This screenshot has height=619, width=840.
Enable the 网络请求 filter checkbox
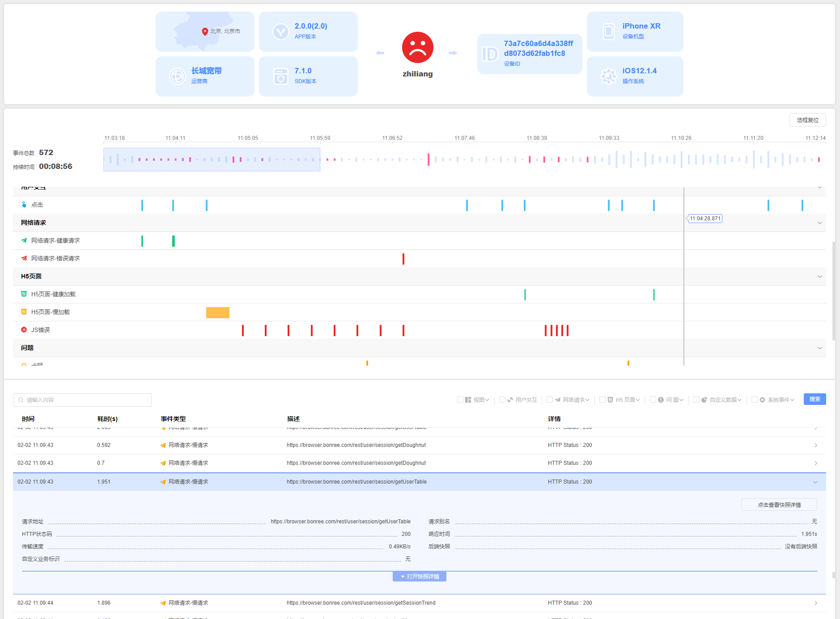[x=550, y=400]
